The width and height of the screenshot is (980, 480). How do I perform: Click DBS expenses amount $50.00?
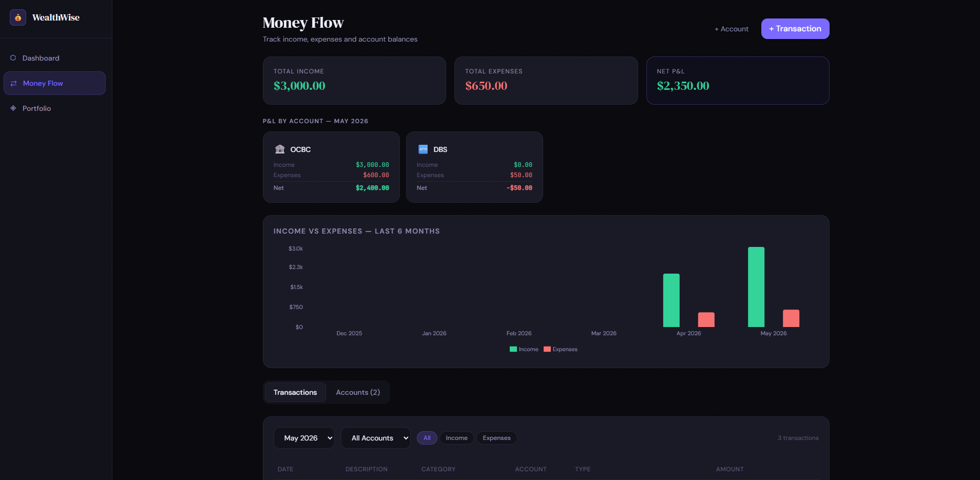521,175
